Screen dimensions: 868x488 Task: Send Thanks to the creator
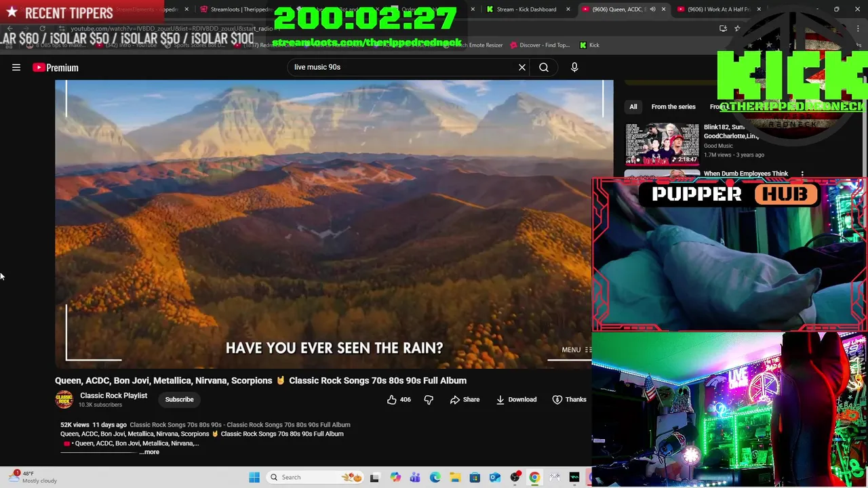click(569, 399)
